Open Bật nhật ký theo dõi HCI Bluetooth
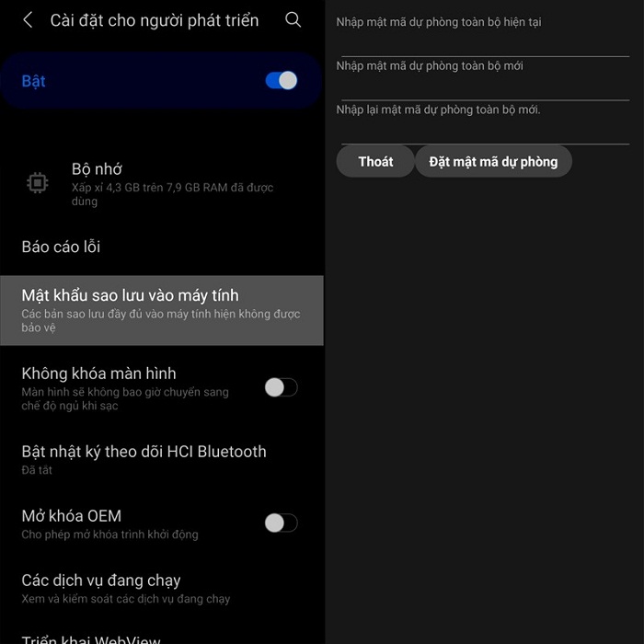 pyautogui.click(x=162, y=459)
